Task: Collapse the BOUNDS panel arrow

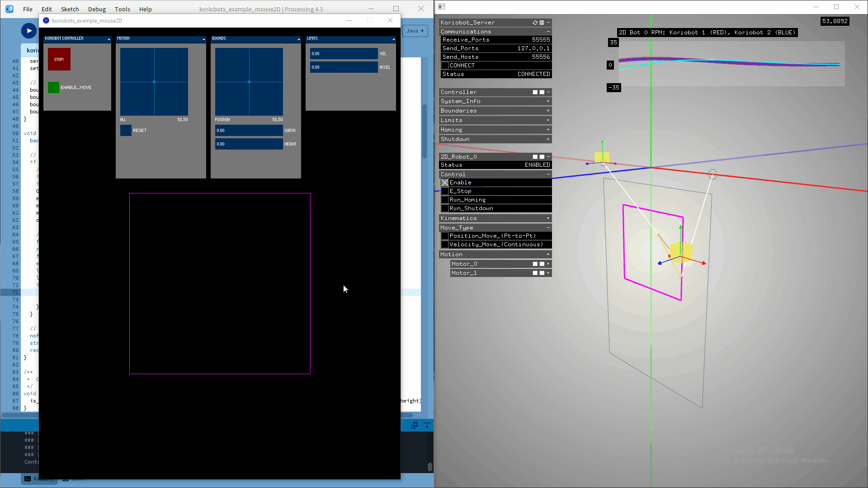Action: (x=298, y=39)
